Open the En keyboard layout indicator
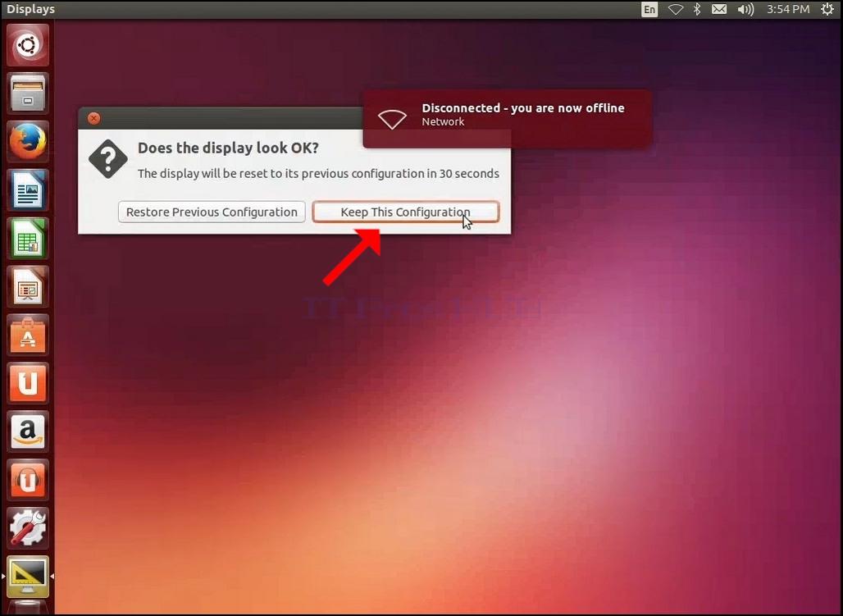843x616 pixels. click(649, 9)
